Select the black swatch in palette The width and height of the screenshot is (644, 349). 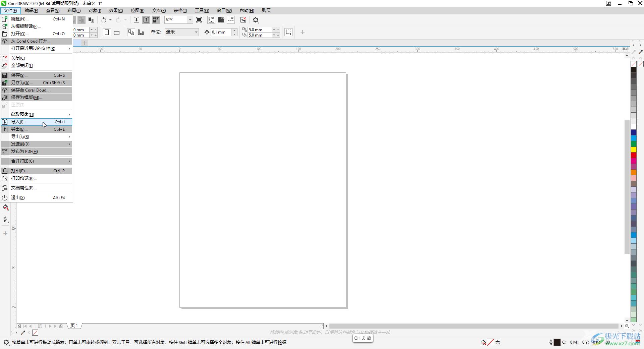point(634,70)
